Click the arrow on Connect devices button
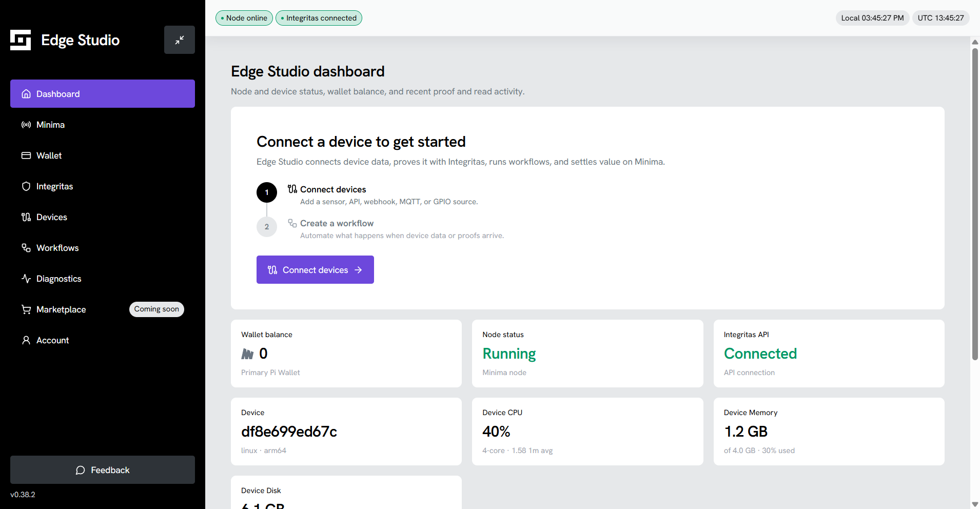980x509 pixels. (x=358, y=270)
